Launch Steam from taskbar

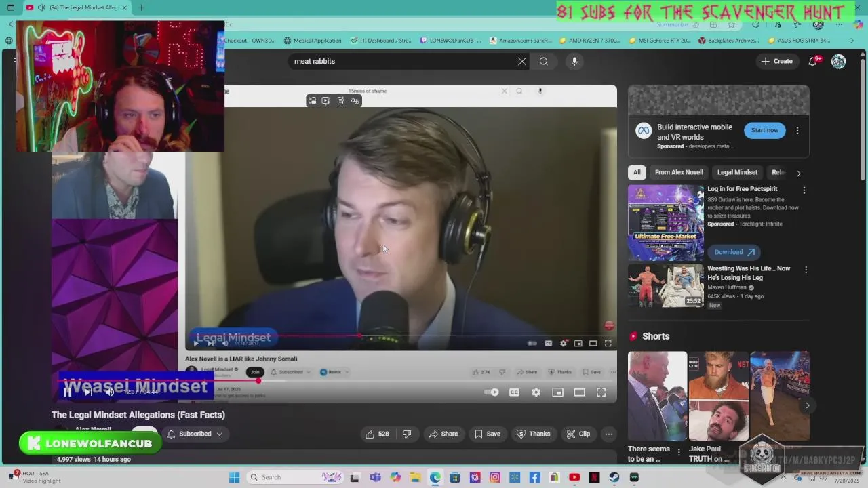click(x=614, y=477)
